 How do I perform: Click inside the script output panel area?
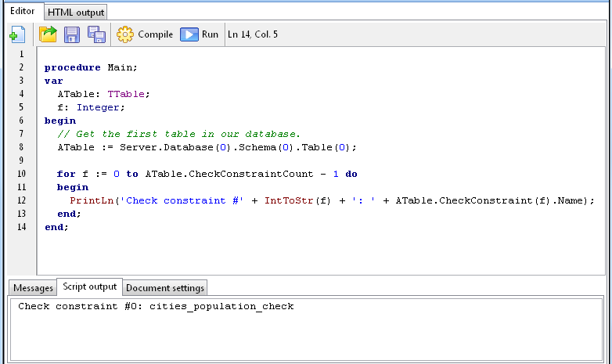306,330
